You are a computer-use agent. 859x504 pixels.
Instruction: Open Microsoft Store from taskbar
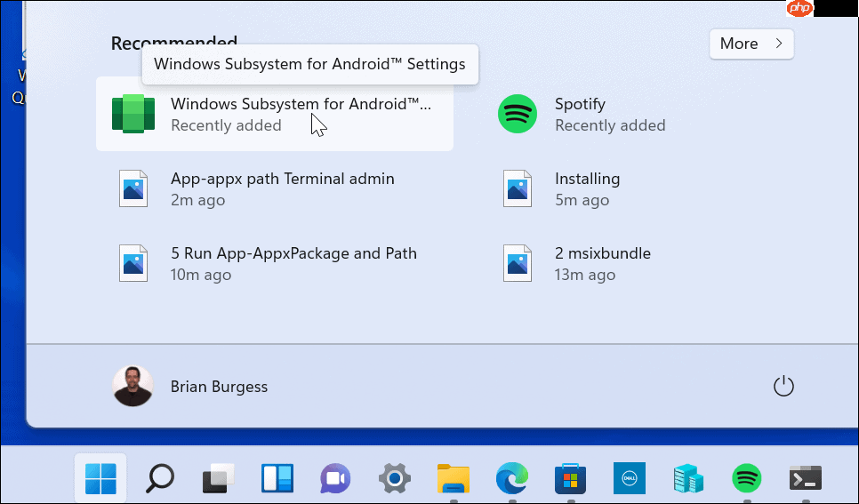570,478
